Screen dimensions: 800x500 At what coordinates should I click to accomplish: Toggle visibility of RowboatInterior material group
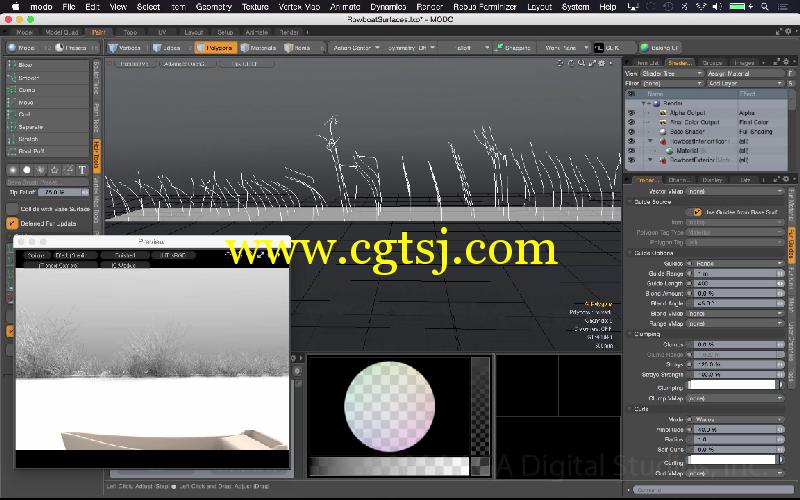pyautogui.click(x=632, y=141)
